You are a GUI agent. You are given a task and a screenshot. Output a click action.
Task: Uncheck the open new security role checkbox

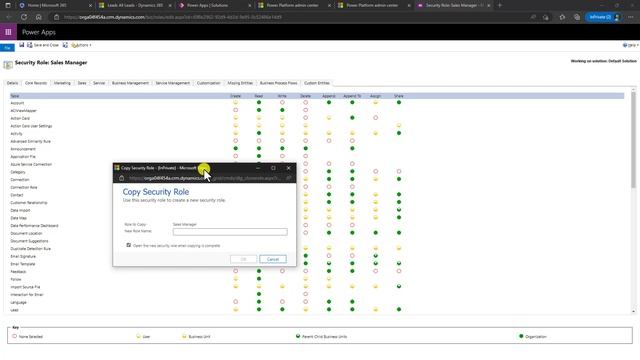(129, 245)
